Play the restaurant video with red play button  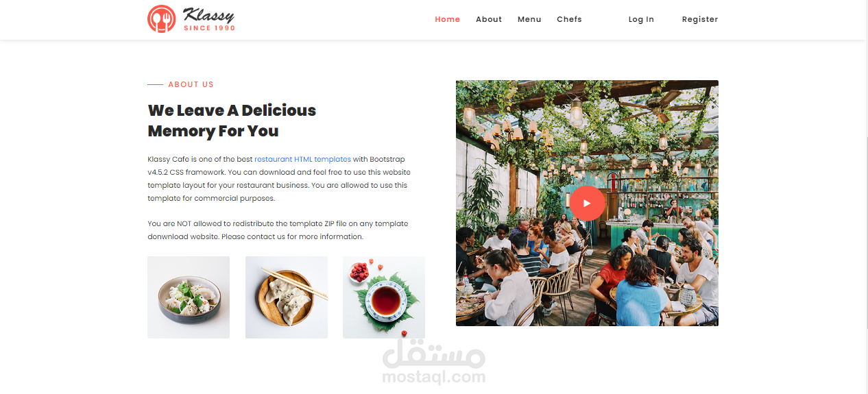point(587,203)
